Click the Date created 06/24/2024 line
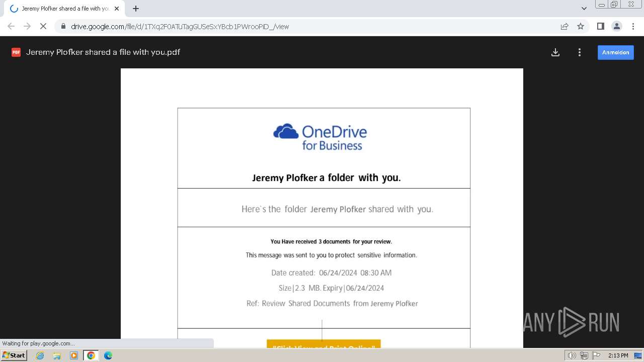The image size is (644, 362). pos(331,273)
